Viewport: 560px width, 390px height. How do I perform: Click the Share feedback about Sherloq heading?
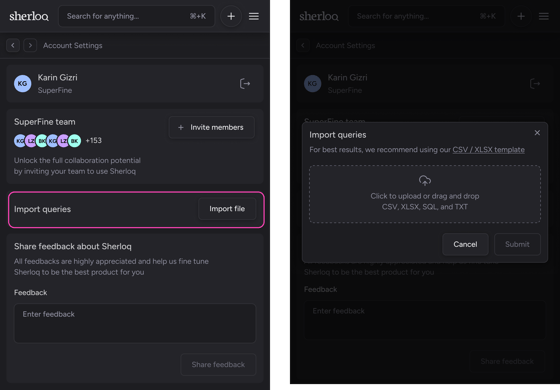tap(73, 246)
